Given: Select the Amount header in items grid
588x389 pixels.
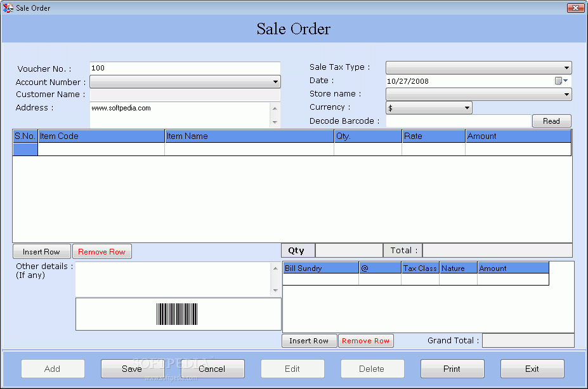Looking at the screenshot, I should 518,136.
